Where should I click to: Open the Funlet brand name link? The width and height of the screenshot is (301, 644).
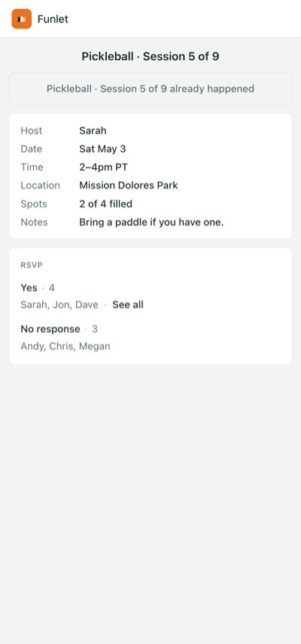pos(53,19)
